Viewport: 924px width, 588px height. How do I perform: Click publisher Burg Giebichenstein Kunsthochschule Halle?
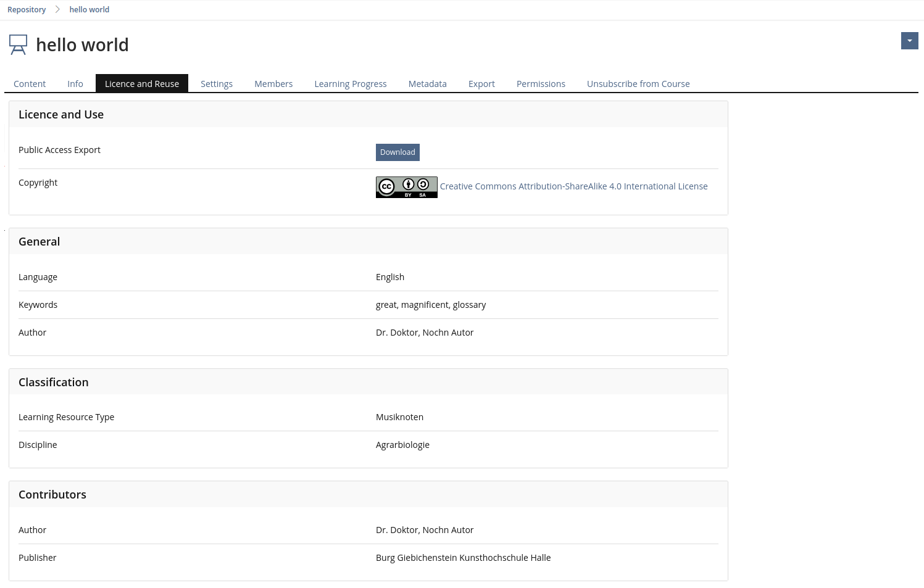463,558
